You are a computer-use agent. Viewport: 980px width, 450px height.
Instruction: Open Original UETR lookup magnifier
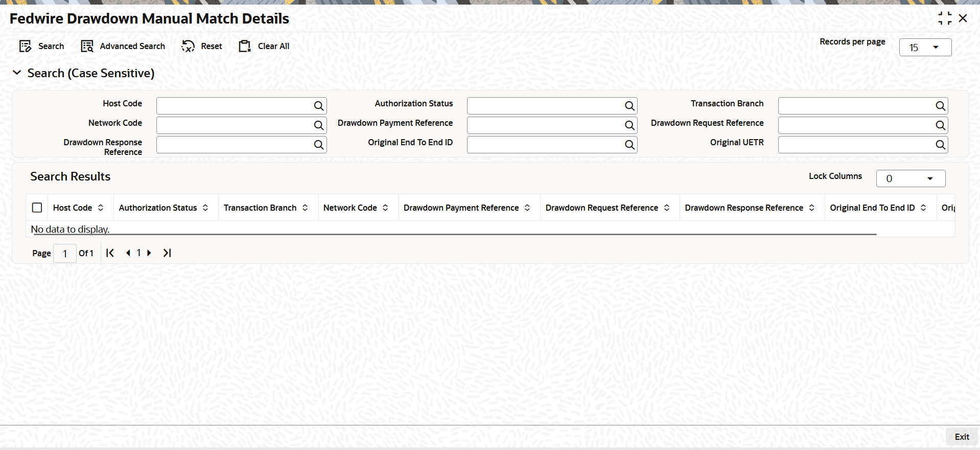[940, 145]
